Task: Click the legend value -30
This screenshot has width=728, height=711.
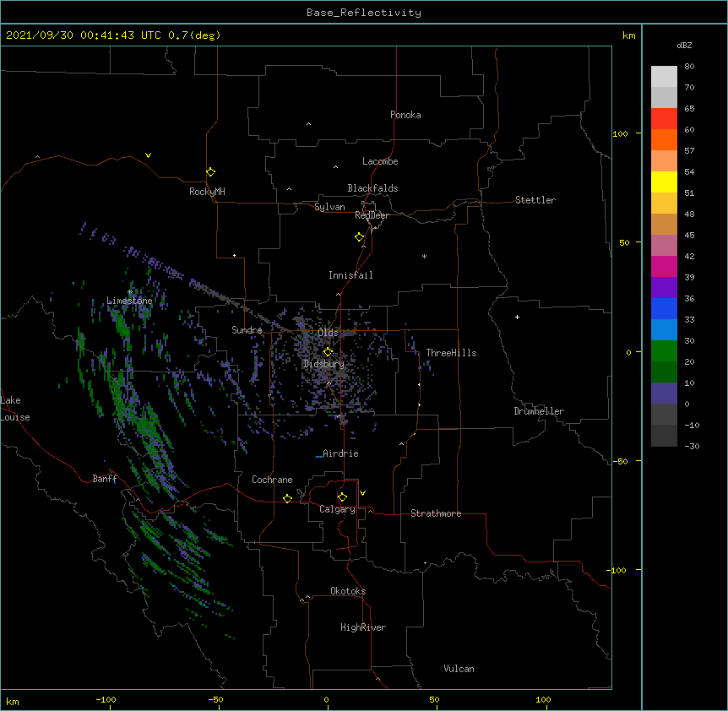Action: tap(692, 447)
